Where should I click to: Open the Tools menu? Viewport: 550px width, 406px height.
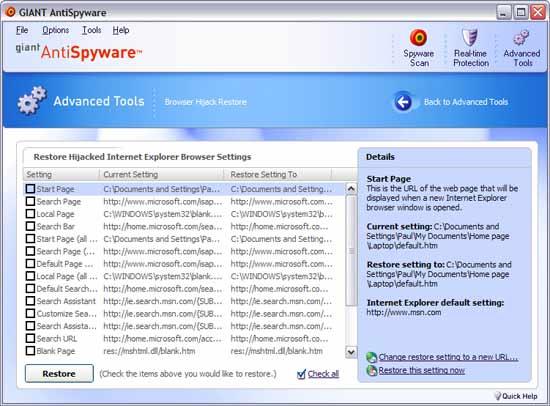coord(91,30)
